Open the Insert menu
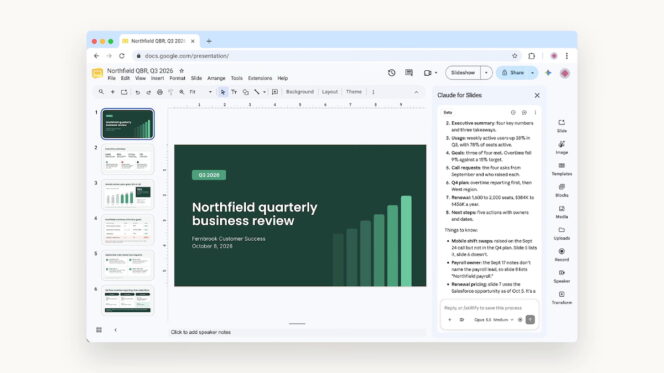 click(157, 78)
